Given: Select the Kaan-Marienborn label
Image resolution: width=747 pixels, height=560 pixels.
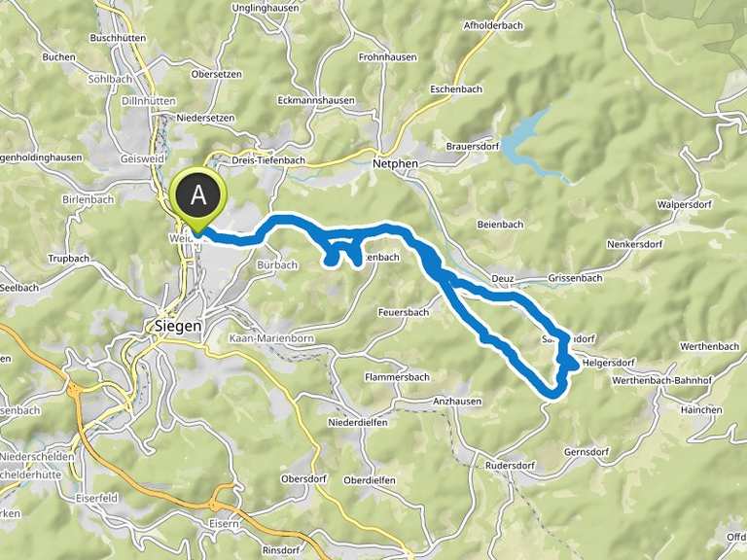Looking at the screenshot, I should (271, 338).
